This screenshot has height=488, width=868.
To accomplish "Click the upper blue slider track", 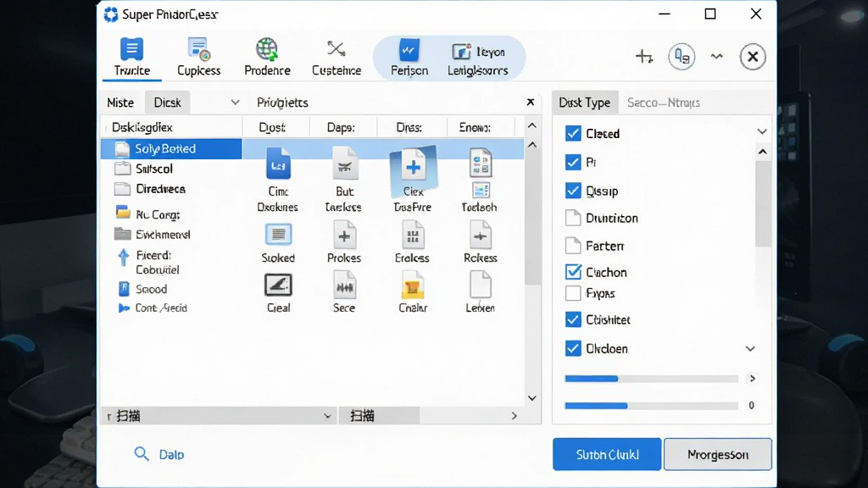I will pyautogui.click(x=651, y=379).
